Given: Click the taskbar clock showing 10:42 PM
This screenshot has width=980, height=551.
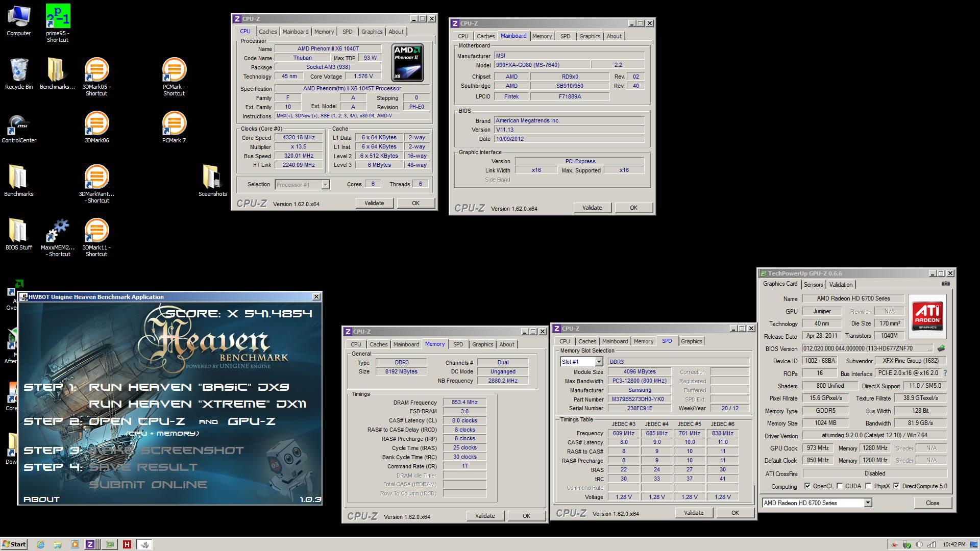Looking at the screenshot, I should pos(954,544).
